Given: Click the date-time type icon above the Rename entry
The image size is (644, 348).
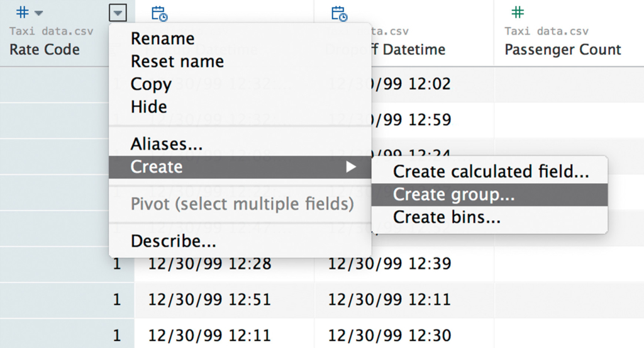Looking at the screenshot, I should pyautogui.click(x=160, y=13).
